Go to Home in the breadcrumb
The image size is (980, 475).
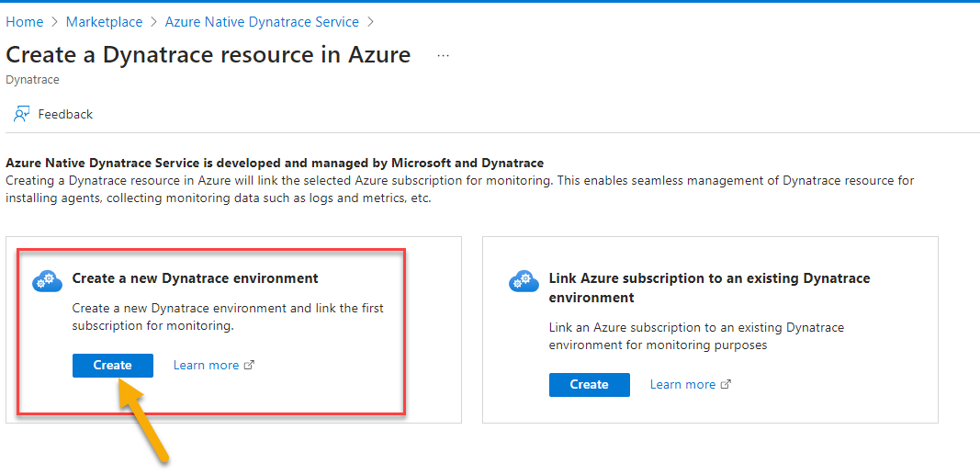pos(25,21)
